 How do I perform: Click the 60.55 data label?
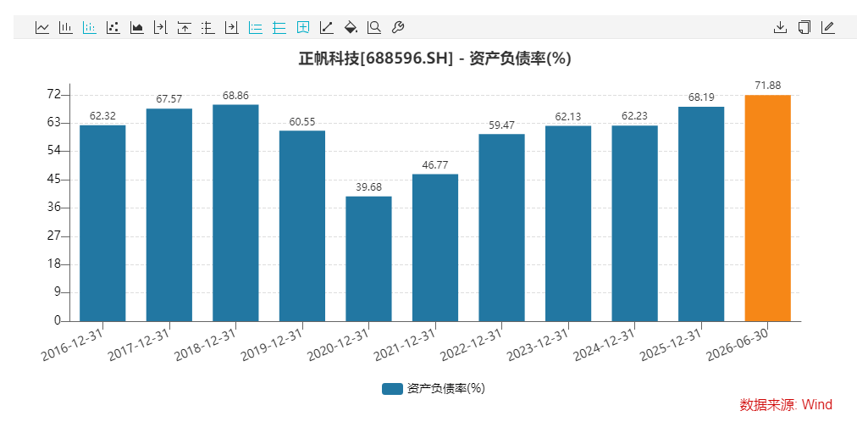click(302, 121)
